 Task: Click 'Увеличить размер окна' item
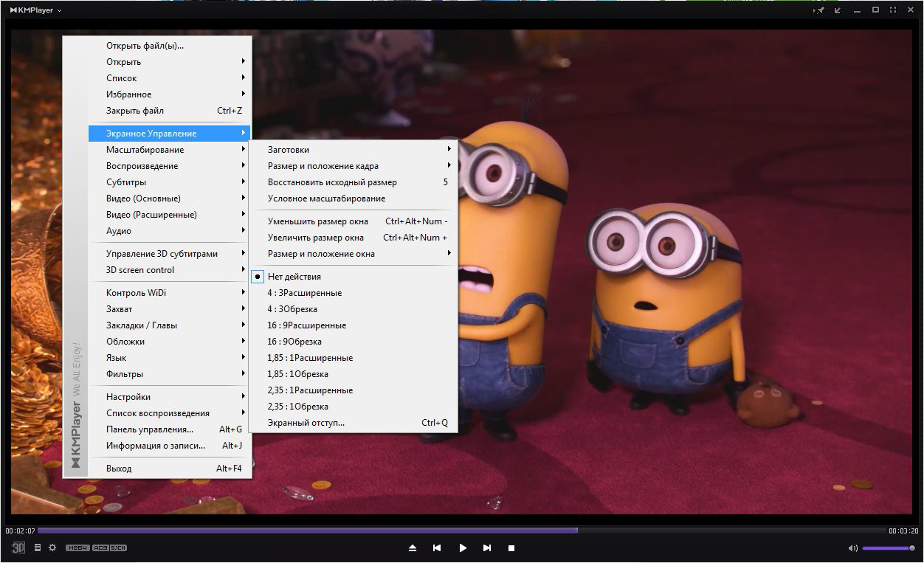click(x=353, y=238)
